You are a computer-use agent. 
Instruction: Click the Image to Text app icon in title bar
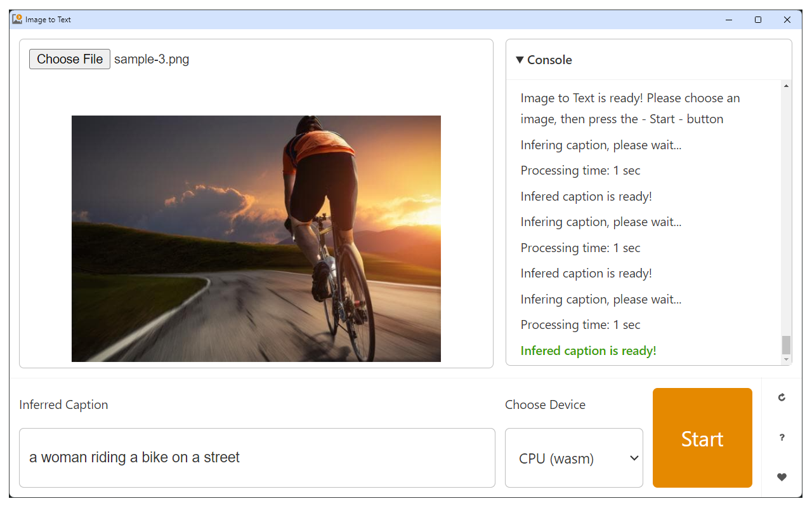(17, 20)
